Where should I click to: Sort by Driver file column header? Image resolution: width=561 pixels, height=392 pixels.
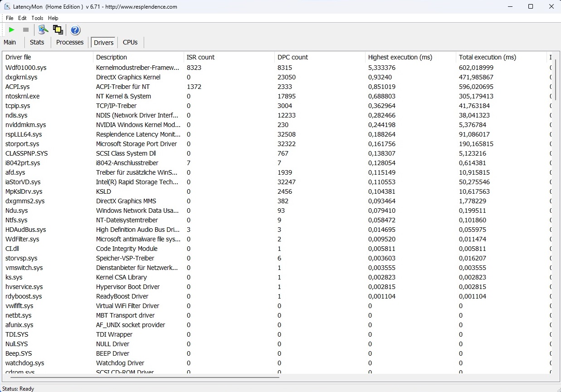(48, 57)
